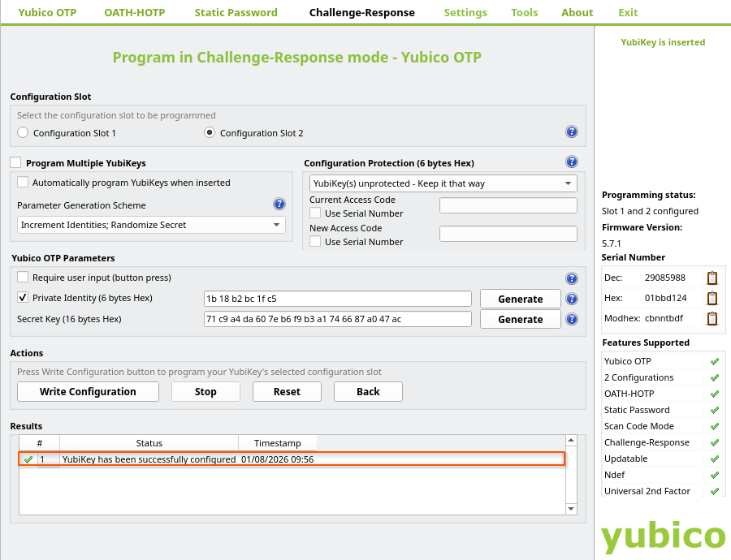Open help for Require user input option
Screen dimensions: 731x560
(x=572, y=278)
